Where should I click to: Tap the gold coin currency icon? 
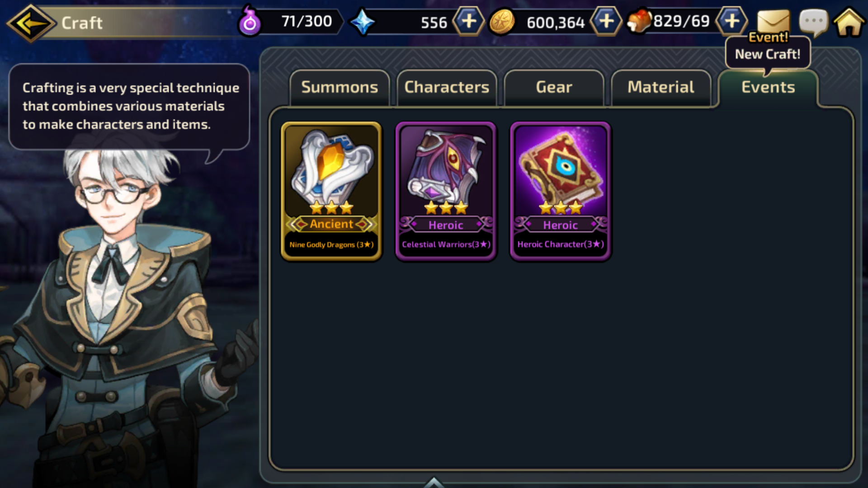tap(502, 22)
